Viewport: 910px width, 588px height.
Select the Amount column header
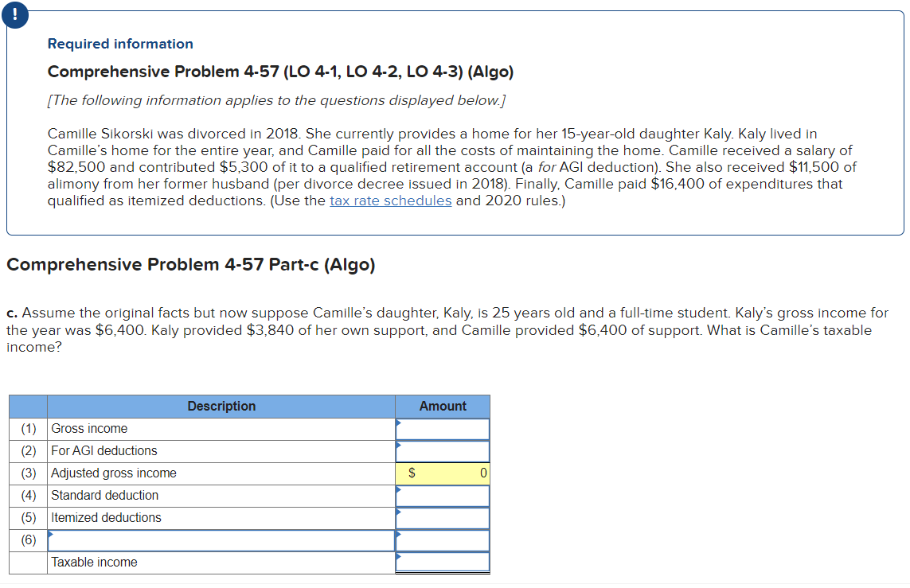pos(442,406)
